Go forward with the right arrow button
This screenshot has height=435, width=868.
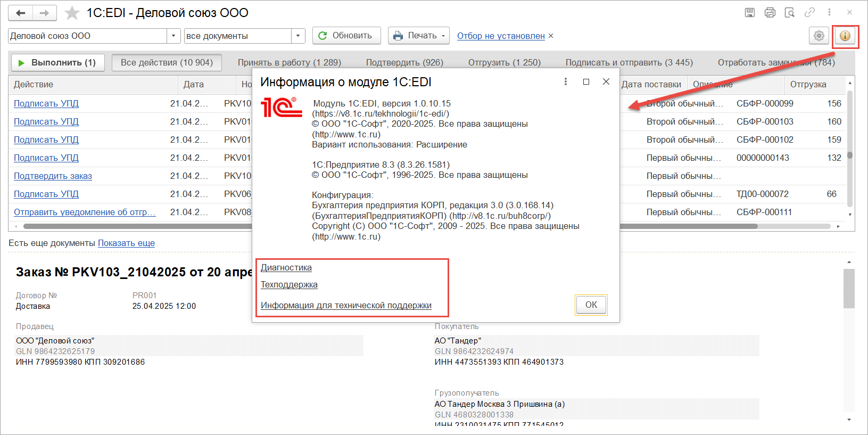click(x=45, y=13)
